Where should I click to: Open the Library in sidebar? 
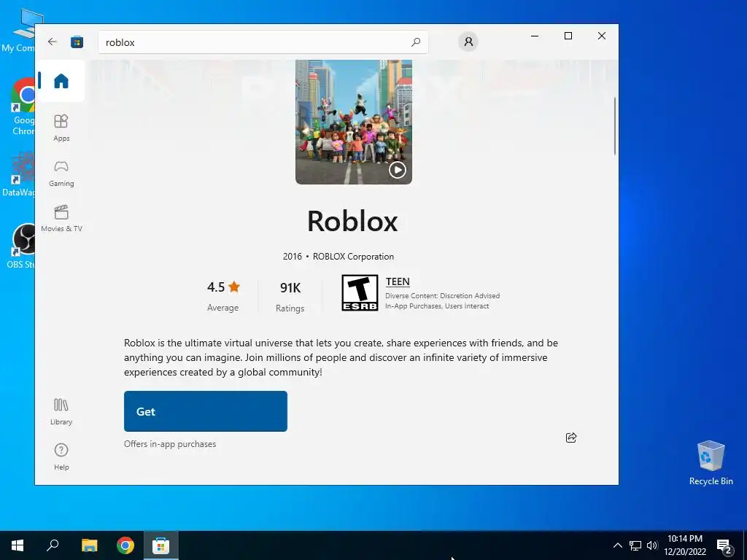click(61, 412)
